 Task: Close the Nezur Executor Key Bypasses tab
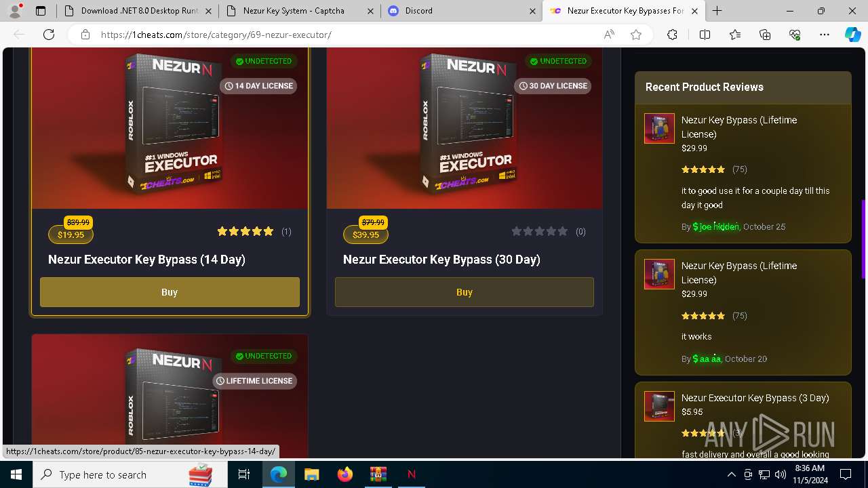click(695, 11)
